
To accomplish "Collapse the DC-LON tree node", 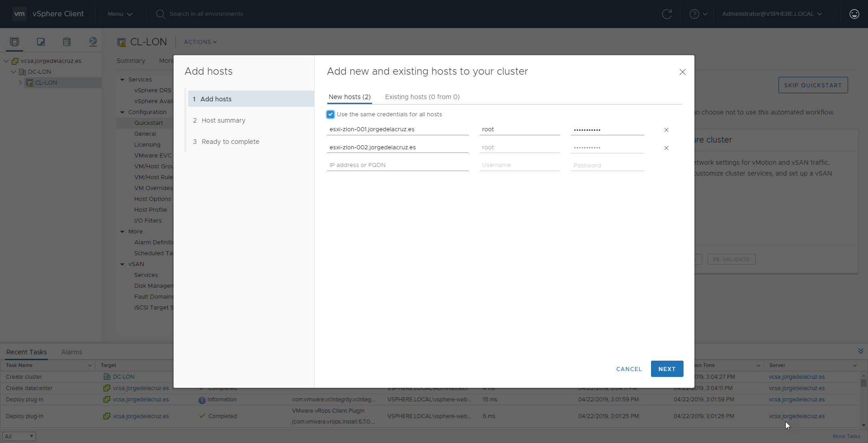I will [13, 72].
